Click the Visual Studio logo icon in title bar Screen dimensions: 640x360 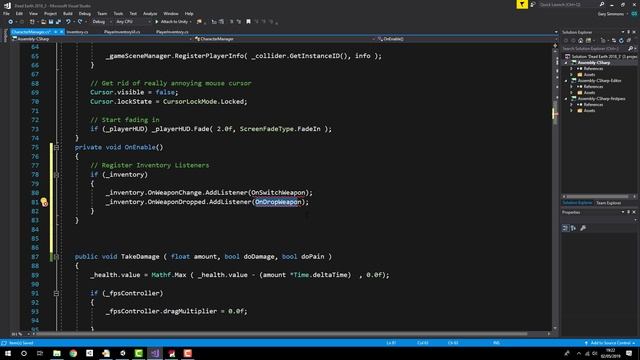click(7, 5)
